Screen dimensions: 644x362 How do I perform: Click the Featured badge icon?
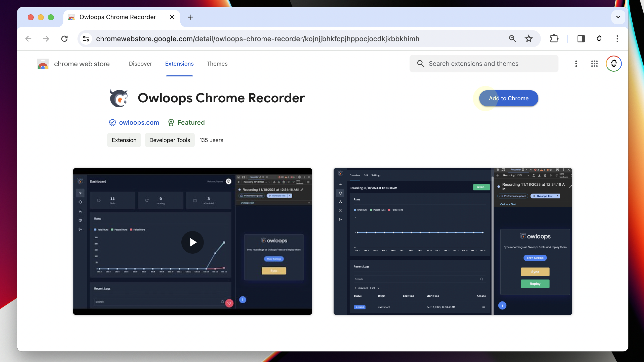click(x=171, y=122)
